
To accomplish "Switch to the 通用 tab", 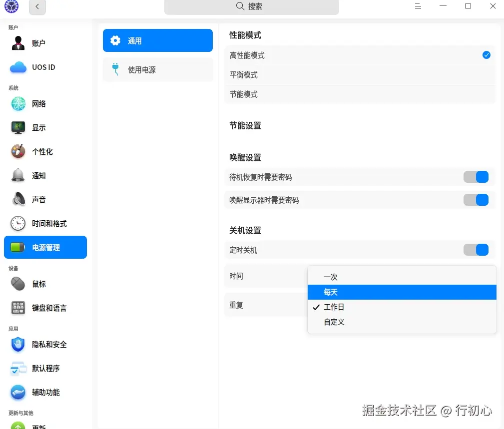I will pos(157,40).
